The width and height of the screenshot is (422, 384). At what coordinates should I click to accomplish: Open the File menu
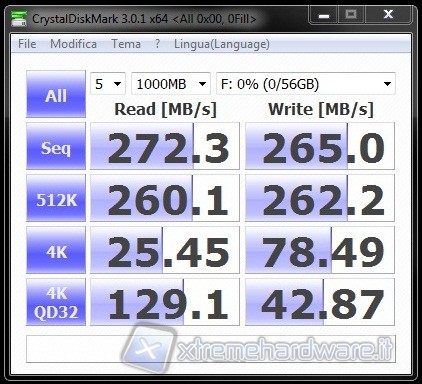[27, 44]
